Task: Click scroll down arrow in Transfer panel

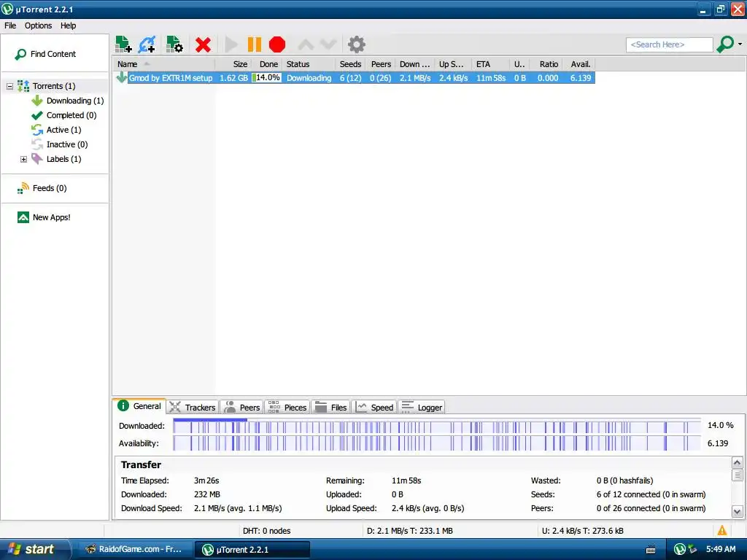Action: click(x=737, y=512)
